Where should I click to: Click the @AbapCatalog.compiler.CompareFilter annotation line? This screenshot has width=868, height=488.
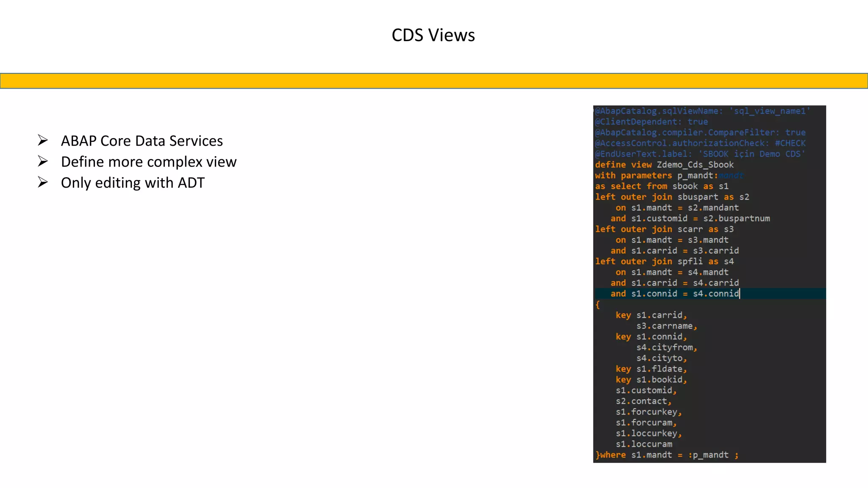(700, 133)
